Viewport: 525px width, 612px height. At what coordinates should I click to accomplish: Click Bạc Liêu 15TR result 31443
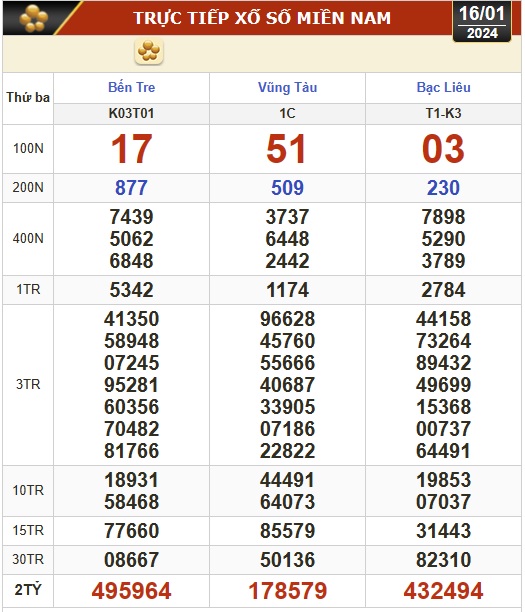pos(443,531)
